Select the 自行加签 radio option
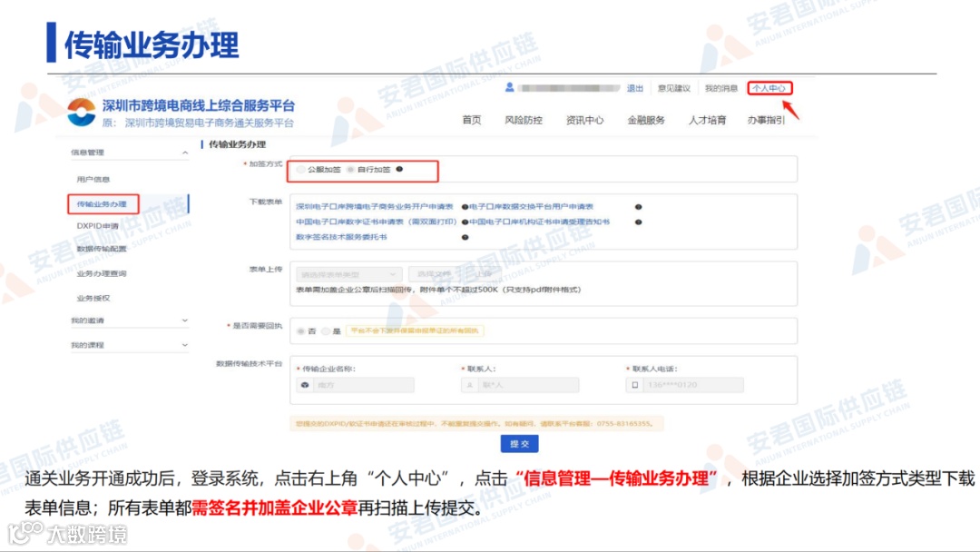980x552 pixels. (350, 170)
